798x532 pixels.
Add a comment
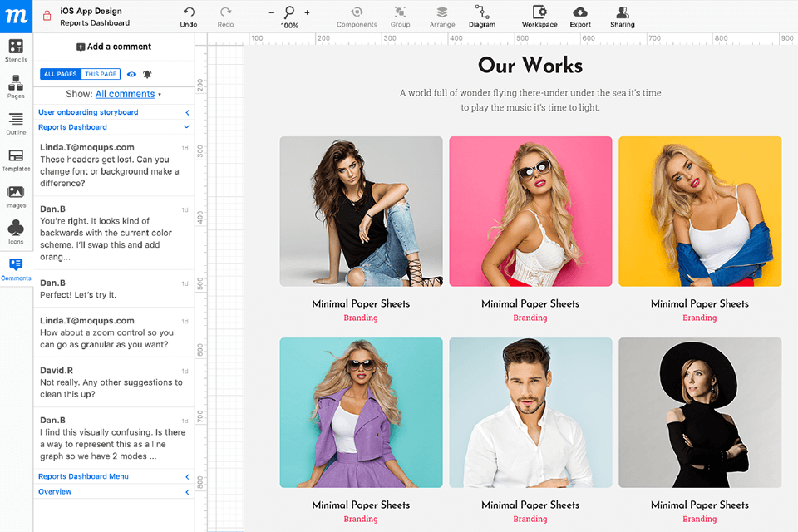tap(114, 47)
